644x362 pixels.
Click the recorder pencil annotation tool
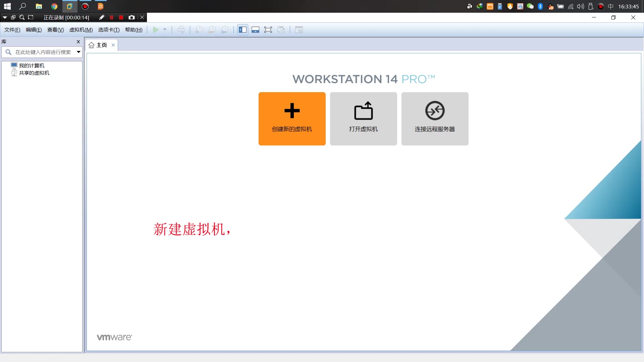(102, 17)
